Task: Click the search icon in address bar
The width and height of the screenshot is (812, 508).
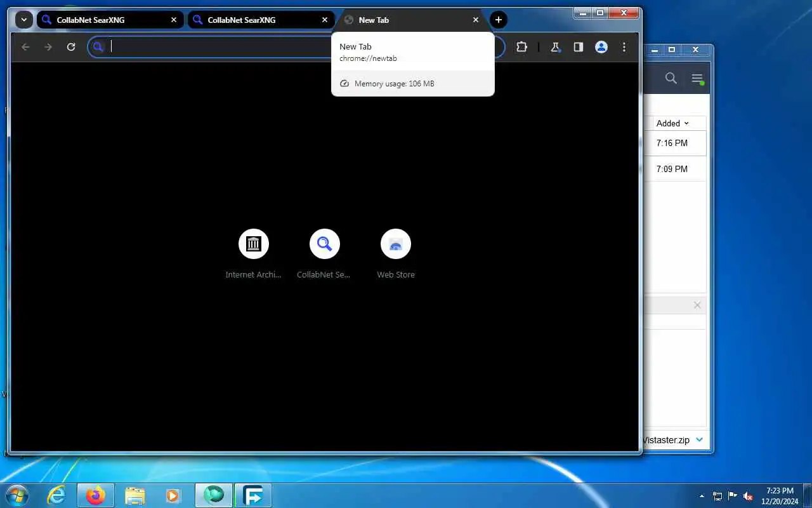Action: point(98,46)
